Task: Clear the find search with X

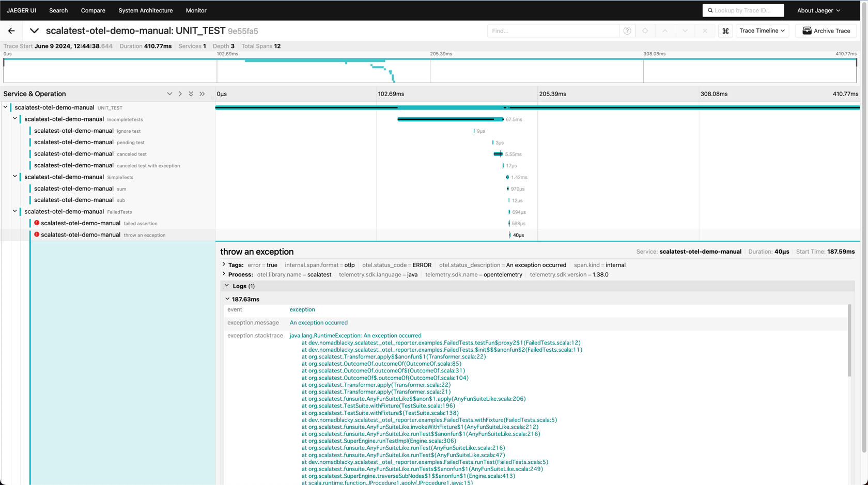Action: pos(705,31)
